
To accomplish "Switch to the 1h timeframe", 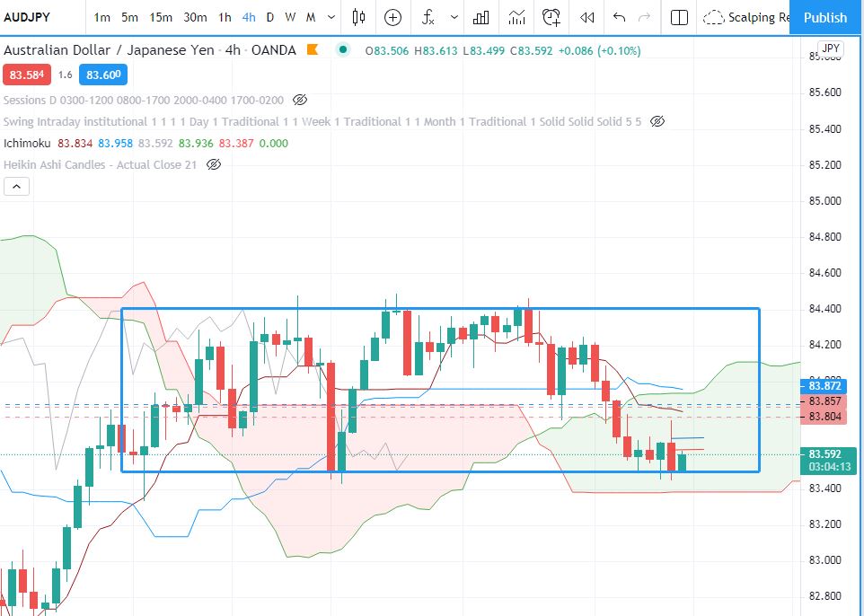I will pos(225,18).
